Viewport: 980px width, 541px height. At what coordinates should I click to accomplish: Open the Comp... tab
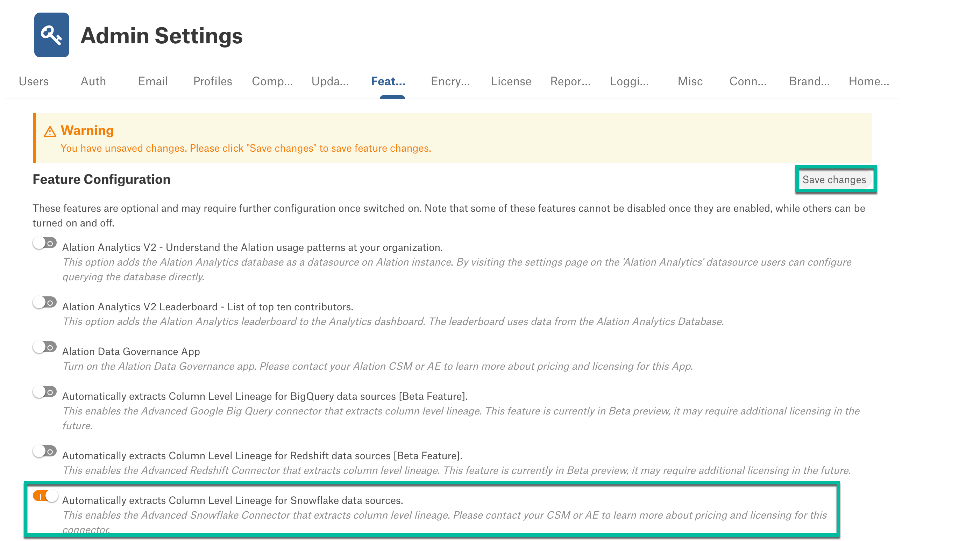point(272,81)
